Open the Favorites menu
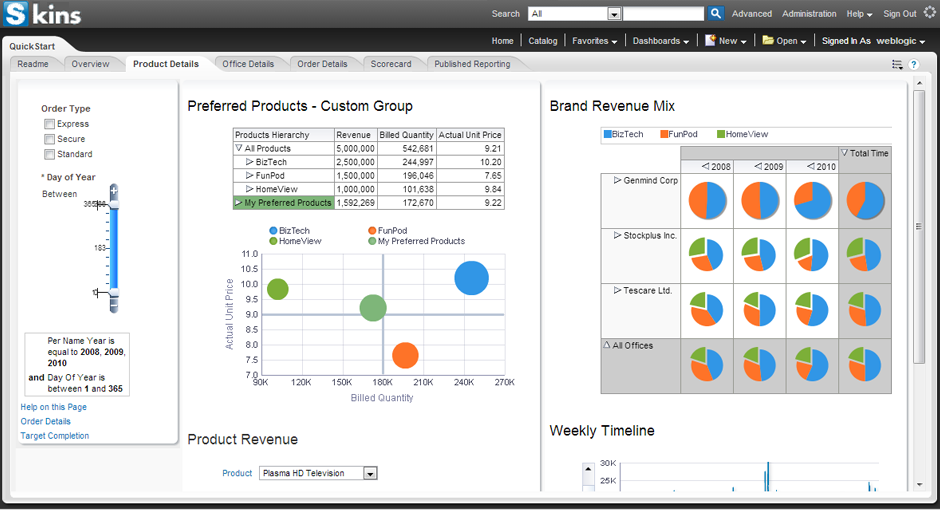This screenshot has height=510, width=940. click(595, 41)
